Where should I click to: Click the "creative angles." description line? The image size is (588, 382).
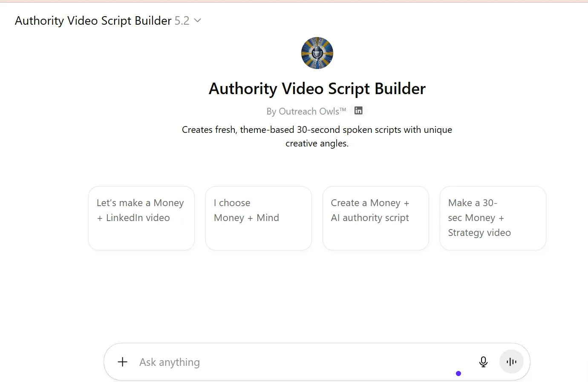click(317, 144)
